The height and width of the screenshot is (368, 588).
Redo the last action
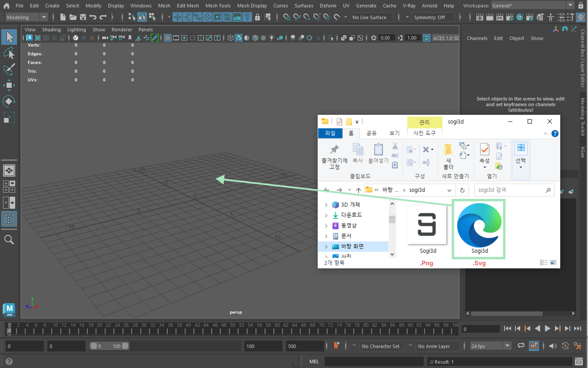click(103, 17)
